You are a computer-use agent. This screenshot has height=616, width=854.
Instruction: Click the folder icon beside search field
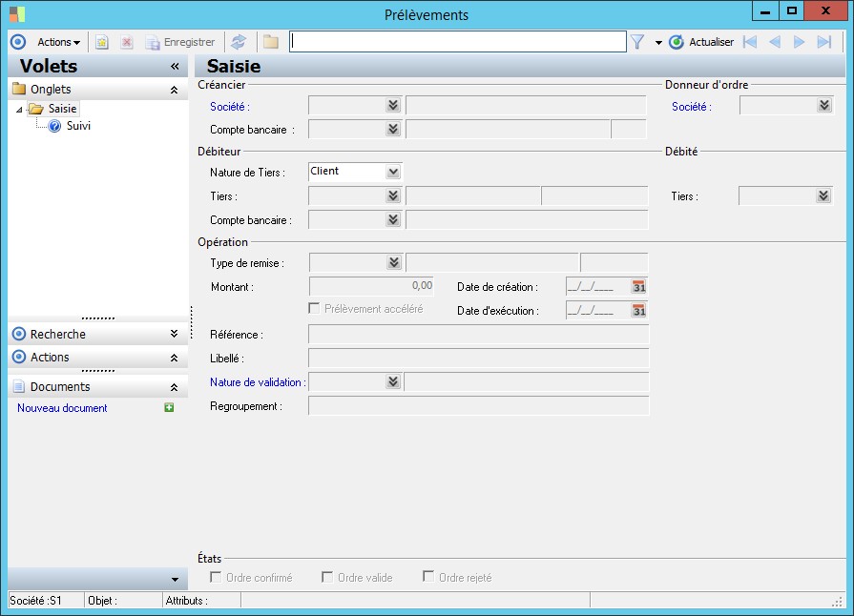click(271, 42)
